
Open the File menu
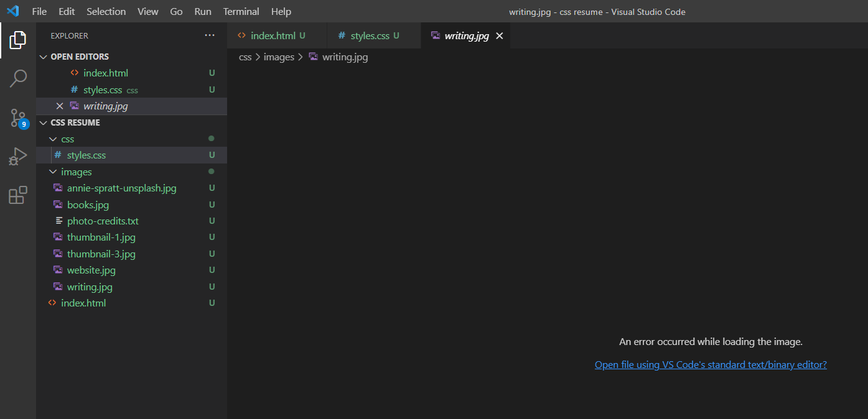39,12
